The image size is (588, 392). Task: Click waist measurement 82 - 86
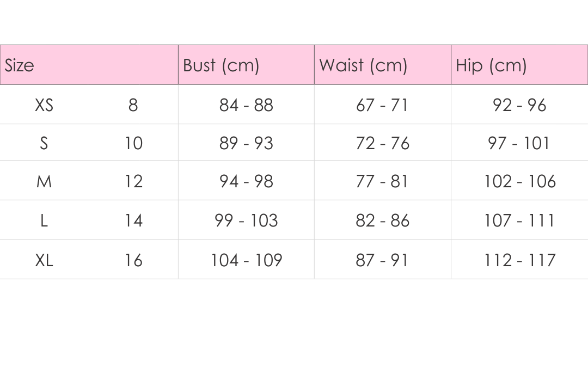pos(382,220)
